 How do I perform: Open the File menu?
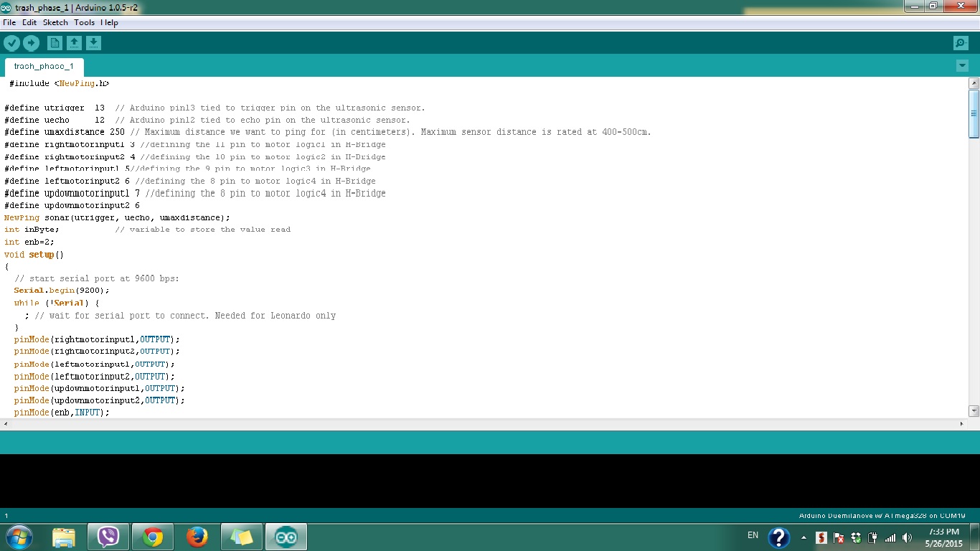point(9,22)
